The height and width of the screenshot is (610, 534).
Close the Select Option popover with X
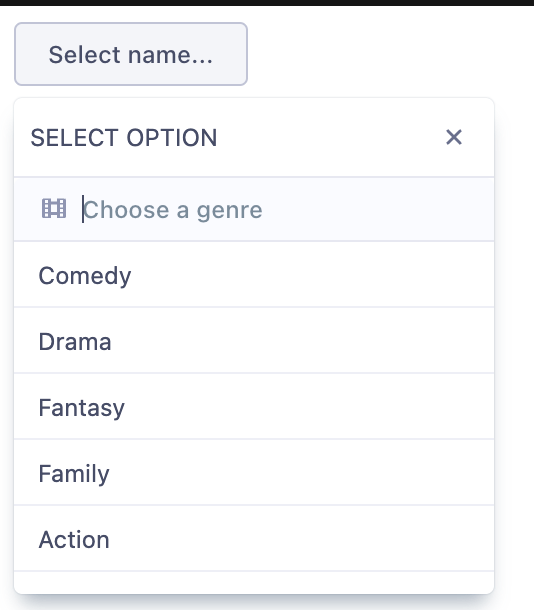(453, 137)
